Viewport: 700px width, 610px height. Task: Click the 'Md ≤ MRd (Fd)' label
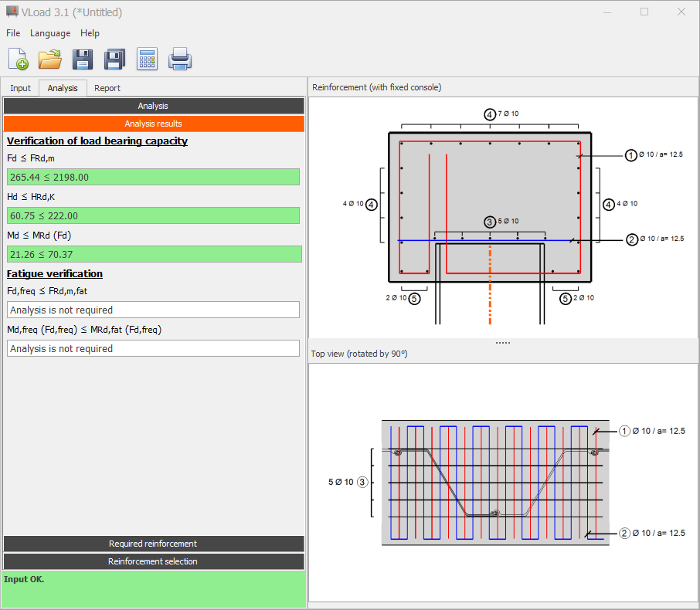(39, 236)
